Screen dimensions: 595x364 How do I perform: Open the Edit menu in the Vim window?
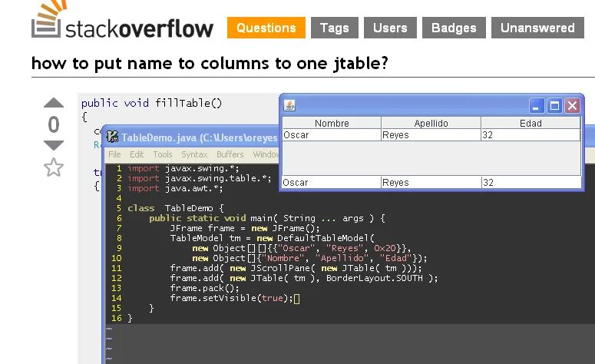[x=137, y=154]
